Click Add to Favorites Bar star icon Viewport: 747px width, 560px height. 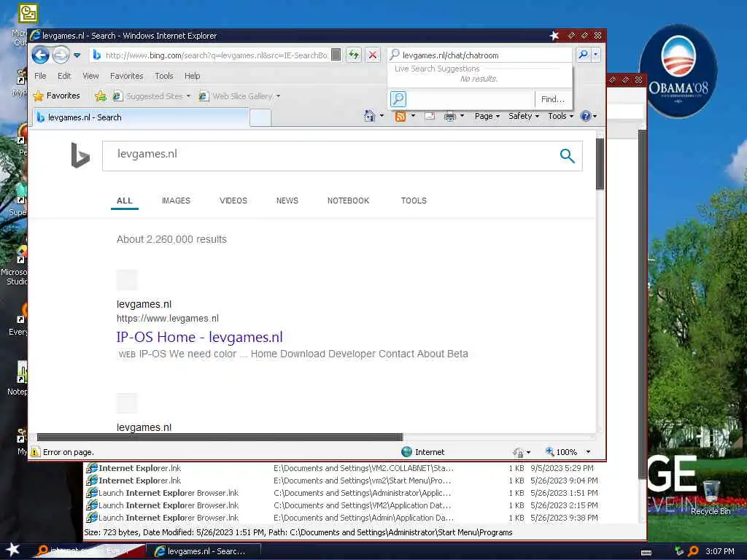click(100, 96)
